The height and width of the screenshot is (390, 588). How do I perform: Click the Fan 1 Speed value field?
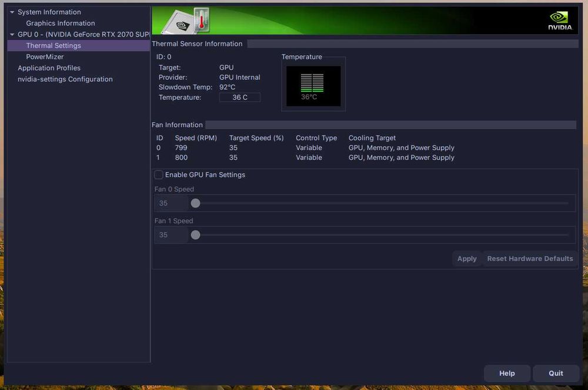click(x=171, y=235)
